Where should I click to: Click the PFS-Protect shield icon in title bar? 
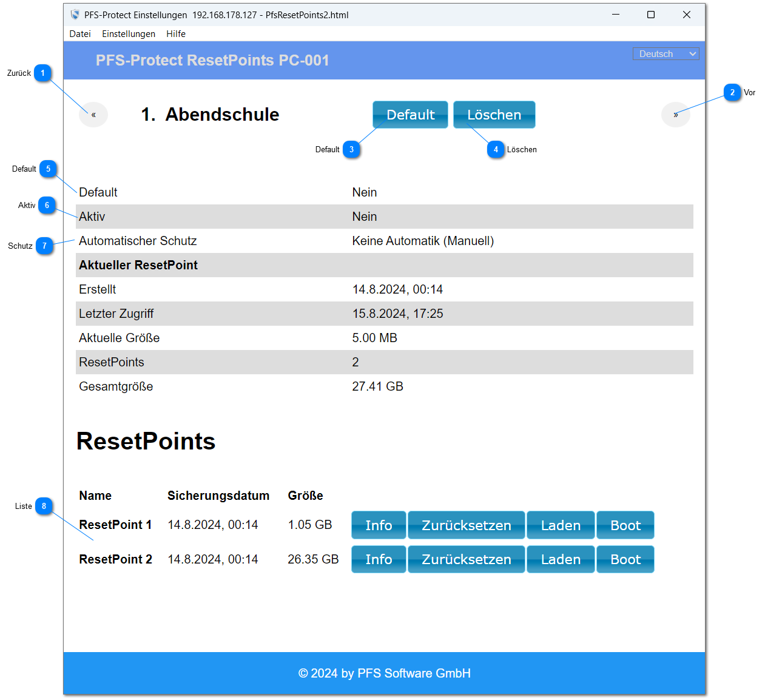75,15
